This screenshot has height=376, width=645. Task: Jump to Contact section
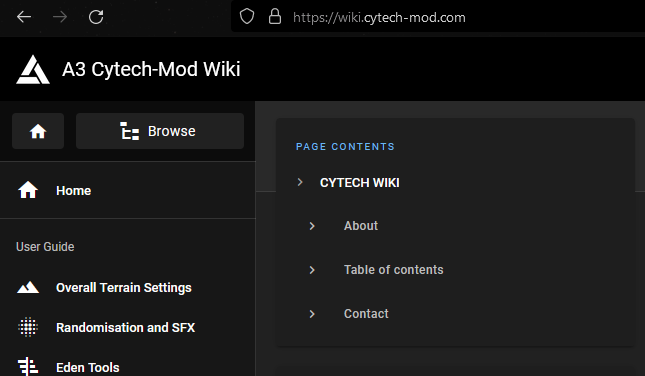[x=366, y=314]
